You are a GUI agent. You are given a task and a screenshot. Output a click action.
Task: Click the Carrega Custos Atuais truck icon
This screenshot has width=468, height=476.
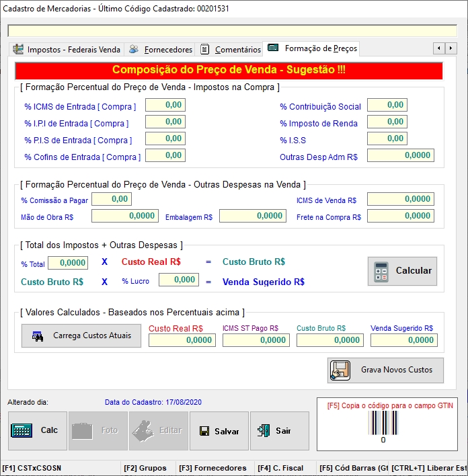click(38, 335)
